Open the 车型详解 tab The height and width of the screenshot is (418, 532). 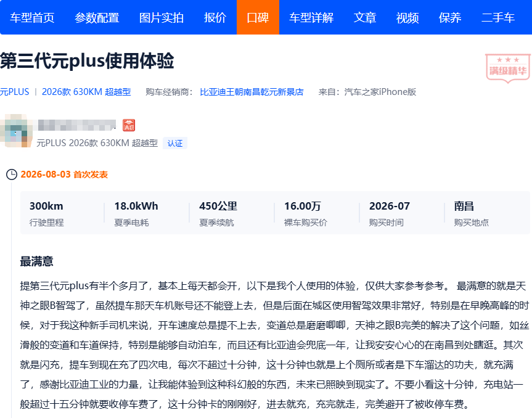[311, 18]
